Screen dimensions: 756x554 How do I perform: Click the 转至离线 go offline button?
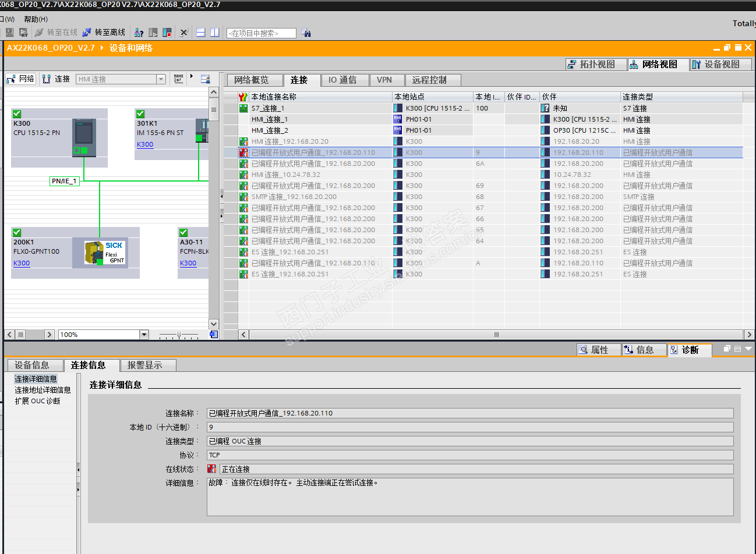coord(104,33)
